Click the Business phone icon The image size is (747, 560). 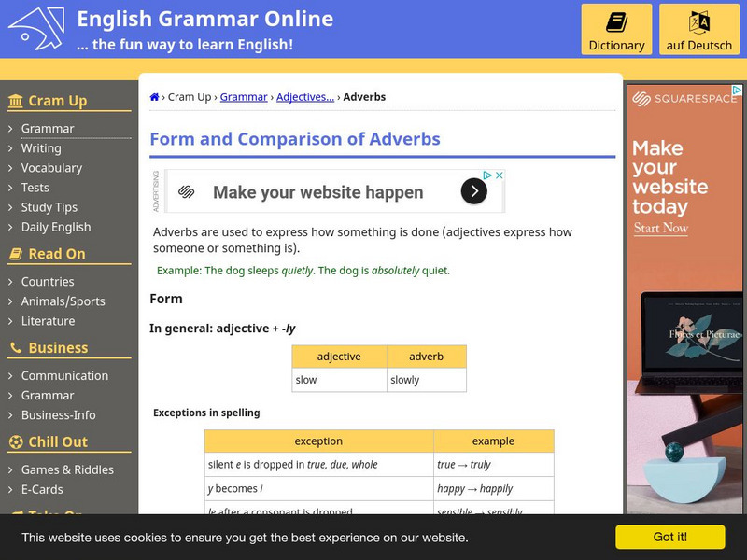click(x=16, y=348)
